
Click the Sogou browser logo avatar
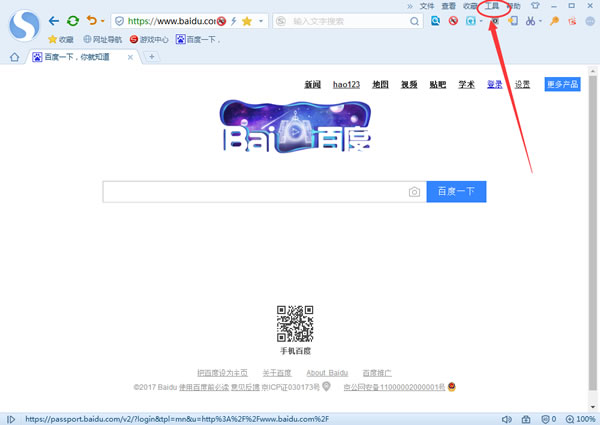24,25
